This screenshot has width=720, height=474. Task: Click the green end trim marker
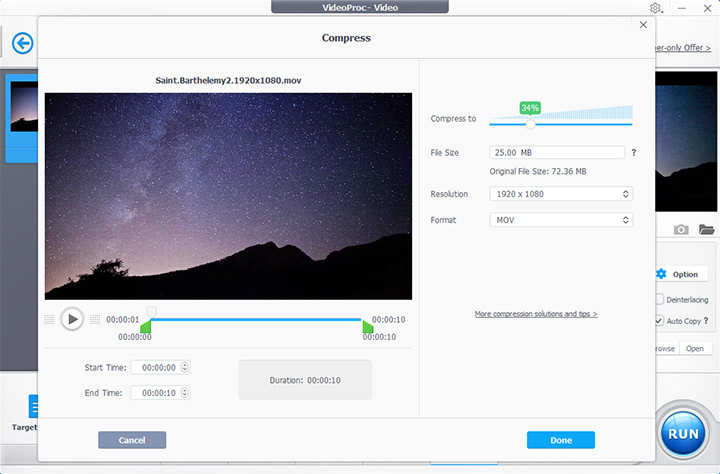368,327
